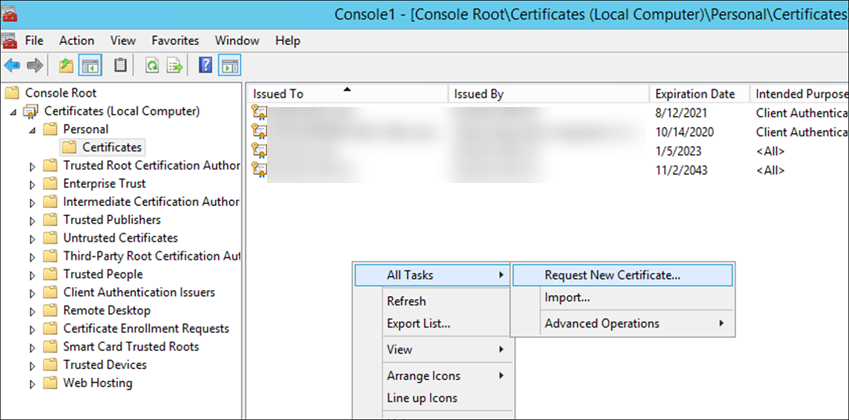Expand Intermediate Certification Authorities node
Image resolution: width=849 pixels, height=420 pixels.
[x=32, y=202]
